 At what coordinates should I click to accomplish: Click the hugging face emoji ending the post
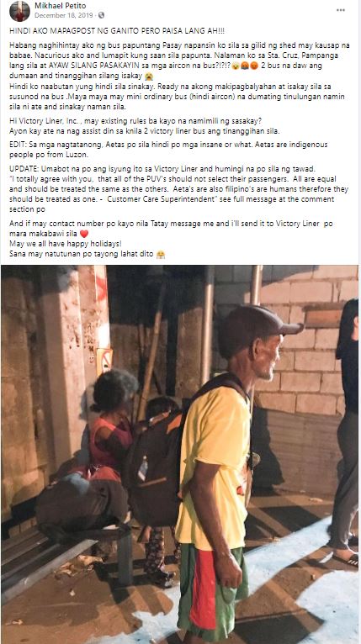tap(161, 254)
